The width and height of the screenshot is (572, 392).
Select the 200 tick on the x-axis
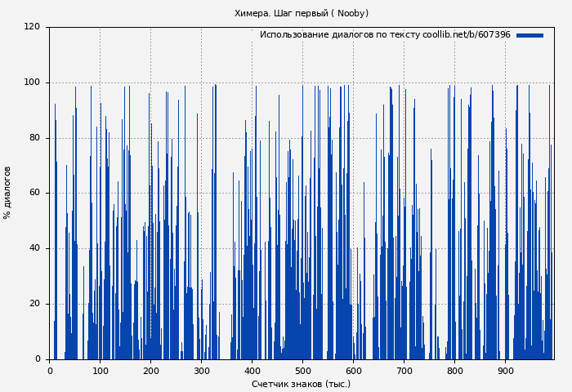pyautogui.click(x=151, y=371)
